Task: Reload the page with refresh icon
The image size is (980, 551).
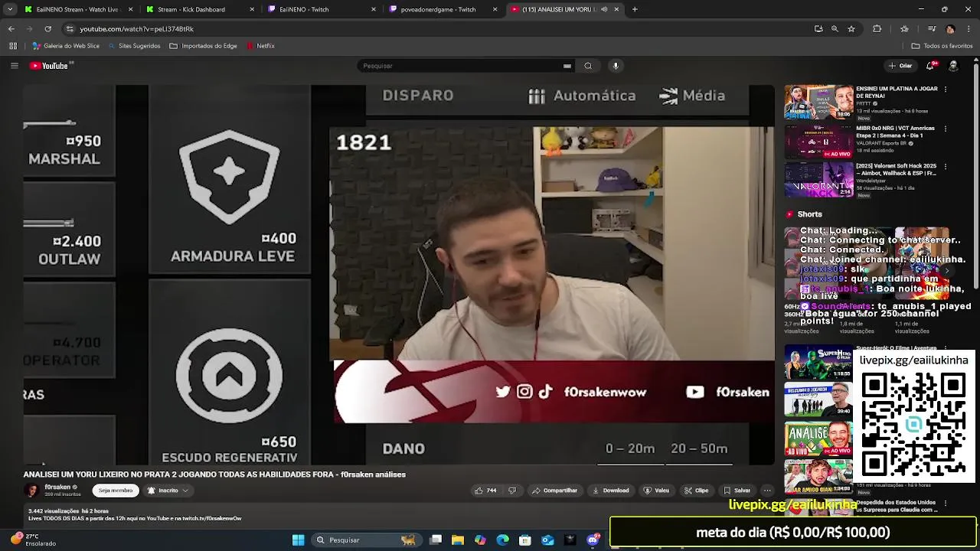Action: (47, 29)
